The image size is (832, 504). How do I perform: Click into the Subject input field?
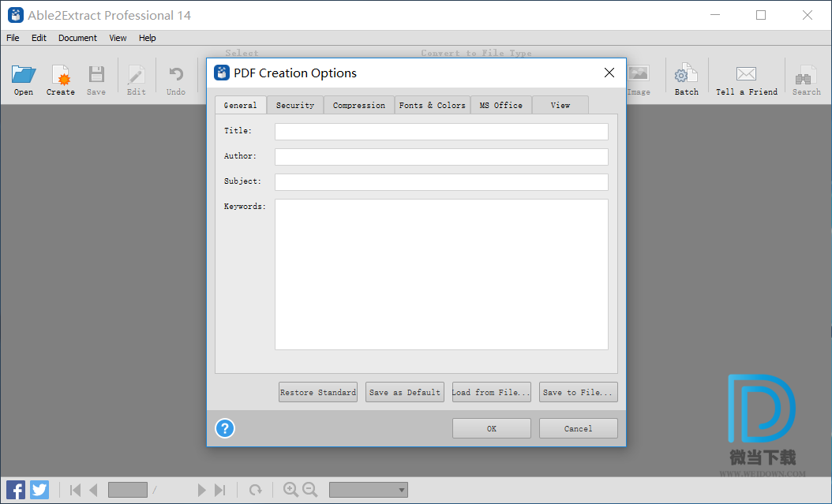click(441, 181)
